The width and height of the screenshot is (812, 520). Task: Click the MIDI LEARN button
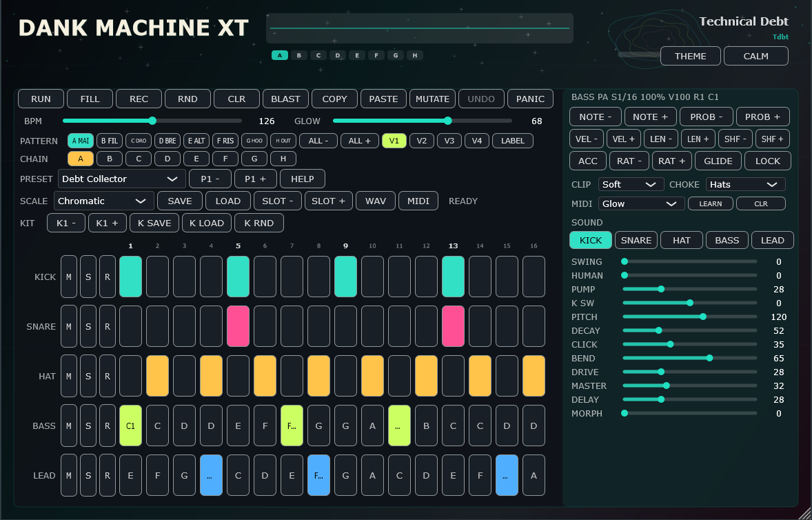pos(711,203)
